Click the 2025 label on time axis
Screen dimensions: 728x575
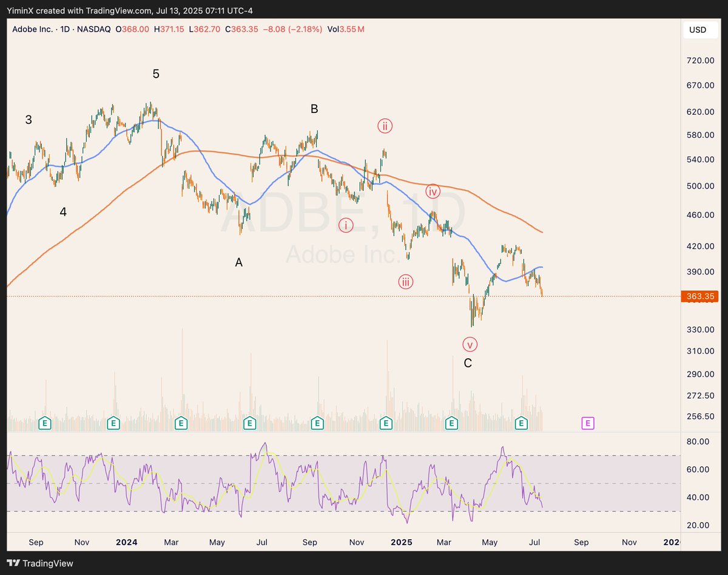[402, 542]
